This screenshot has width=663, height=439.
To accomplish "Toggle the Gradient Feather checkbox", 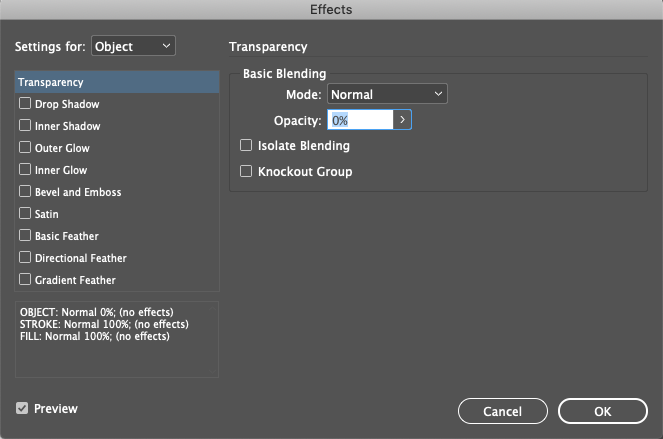I will [26, 280].
